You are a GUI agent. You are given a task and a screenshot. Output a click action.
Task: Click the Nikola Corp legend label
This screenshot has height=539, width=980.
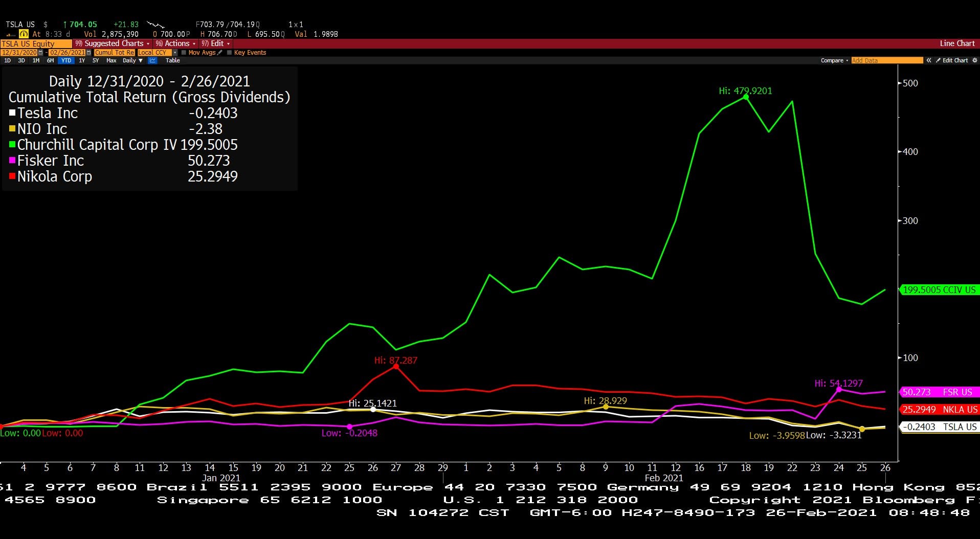55,176
